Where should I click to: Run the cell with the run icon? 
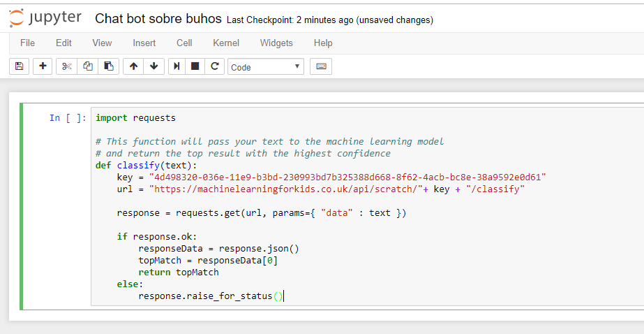(177, 66)
